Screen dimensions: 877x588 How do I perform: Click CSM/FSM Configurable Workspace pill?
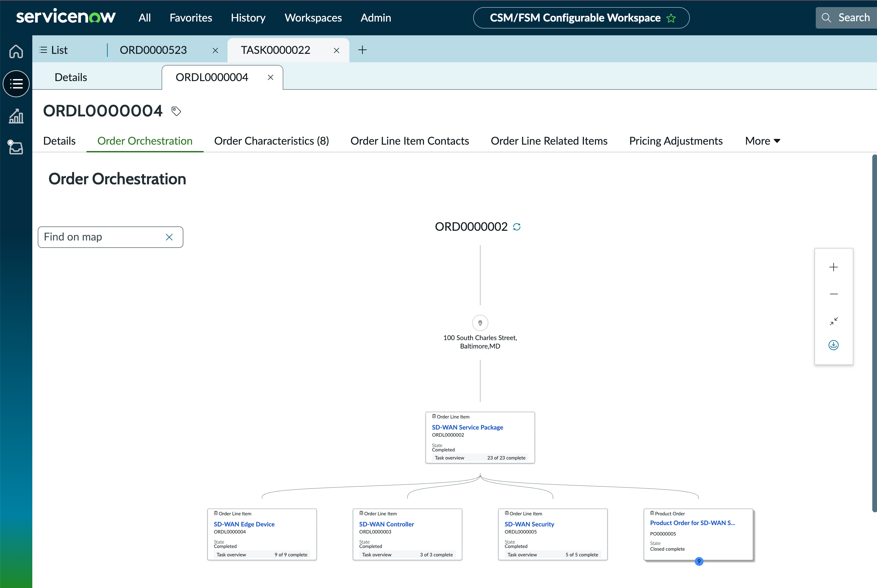pyautogui.click(x=581, y=17)
